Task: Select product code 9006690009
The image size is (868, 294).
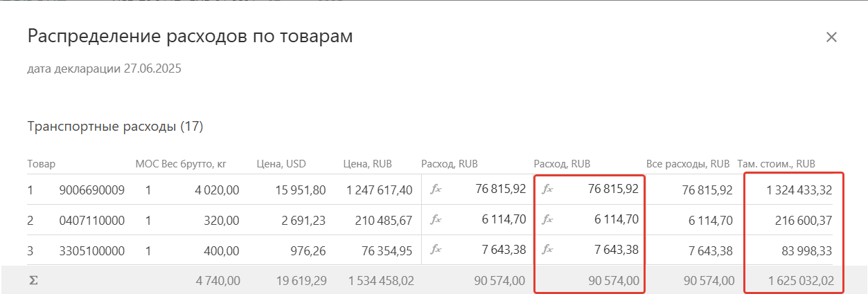Action: [x=92, y=190]
